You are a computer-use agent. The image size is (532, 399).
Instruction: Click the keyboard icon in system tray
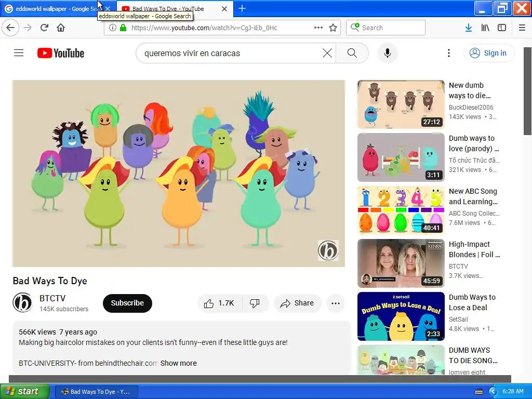point(478,392)
